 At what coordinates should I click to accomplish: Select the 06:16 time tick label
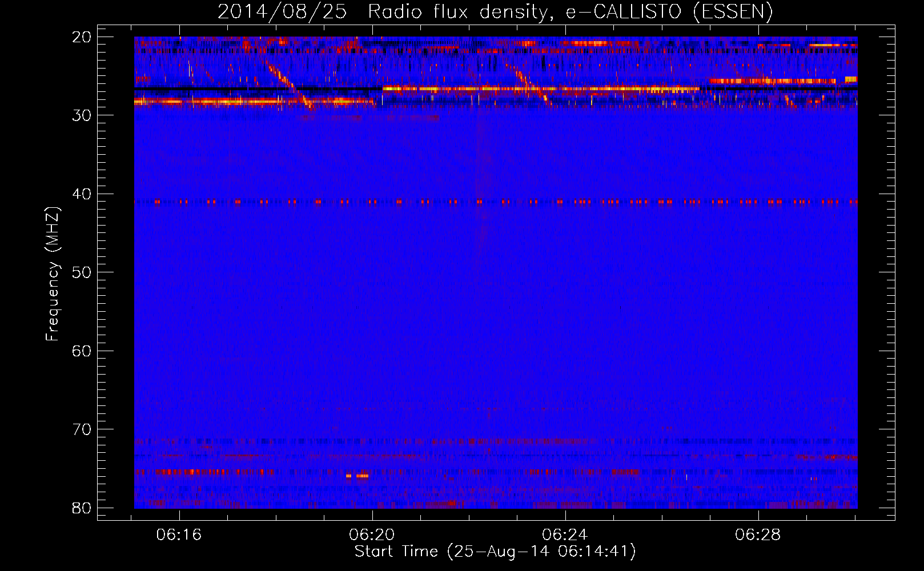point(179,535)
